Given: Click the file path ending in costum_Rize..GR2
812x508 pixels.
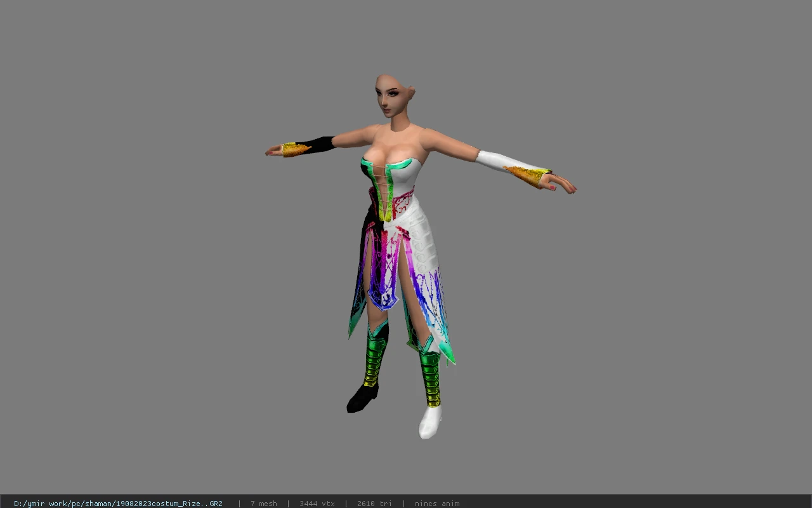Looking at the screenshot, I should [118, 504].
